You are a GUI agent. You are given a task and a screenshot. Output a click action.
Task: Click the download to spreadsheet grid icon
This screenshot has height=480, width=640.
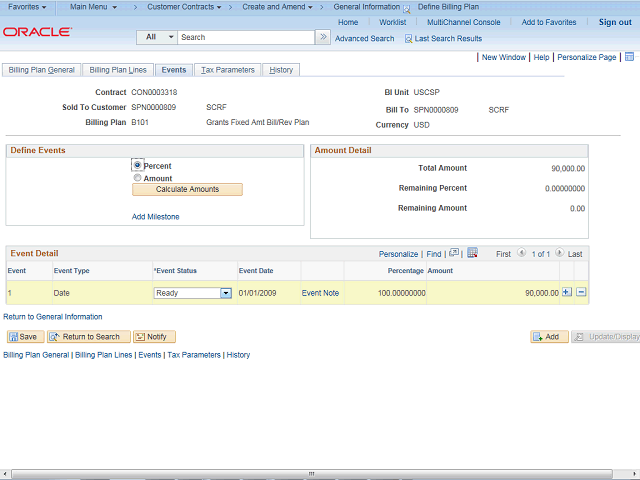pos(472,253)
